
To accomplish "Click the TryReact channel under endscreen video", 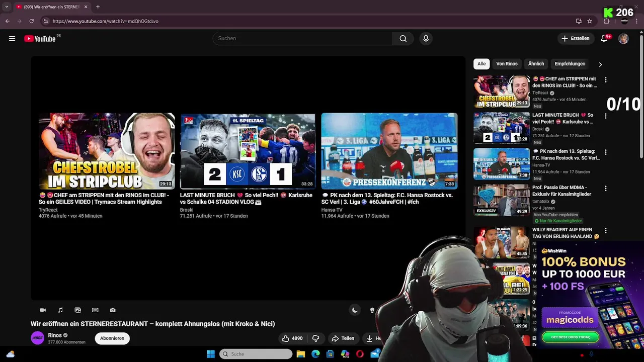I will [x=48, y=210].
